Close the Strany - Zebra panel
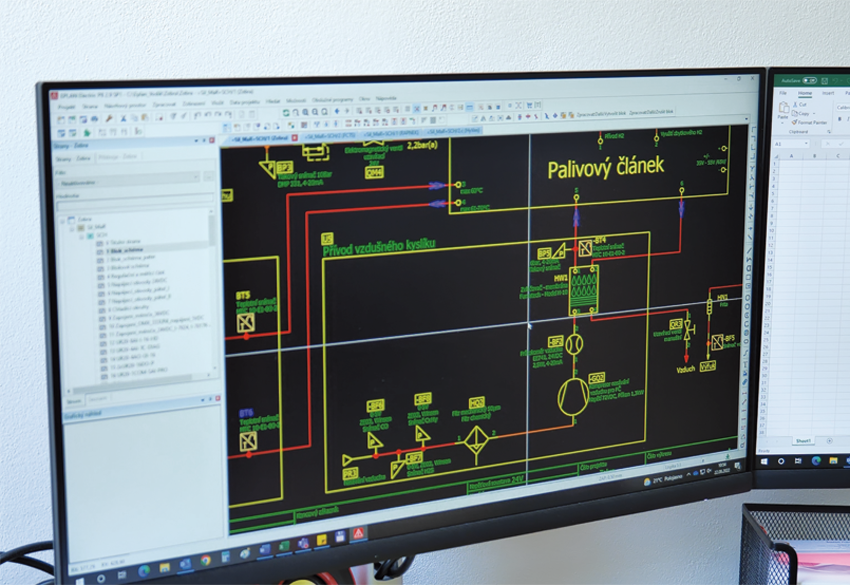 pos(212,140)
